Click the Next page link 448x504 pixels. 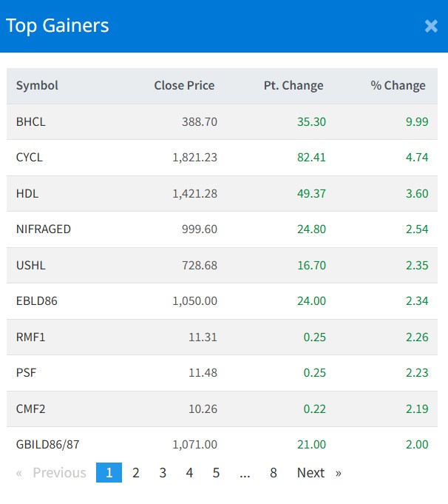point(311,472)
